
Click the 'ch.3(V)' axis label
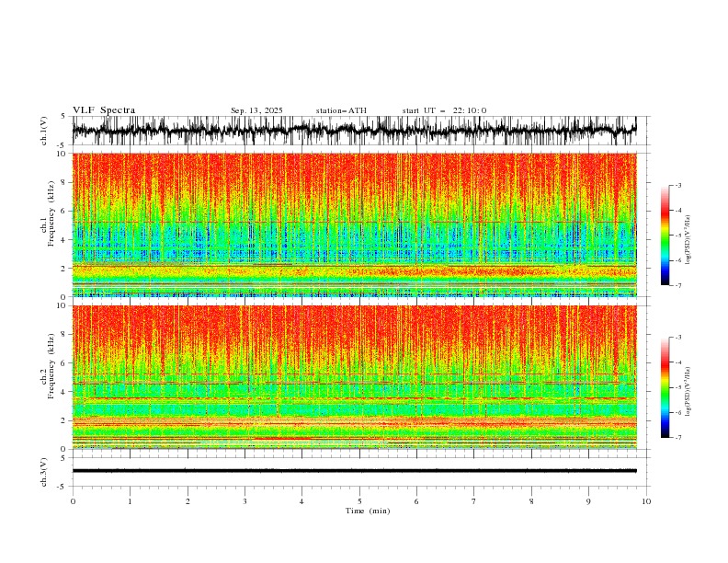(x=44, y=472)
